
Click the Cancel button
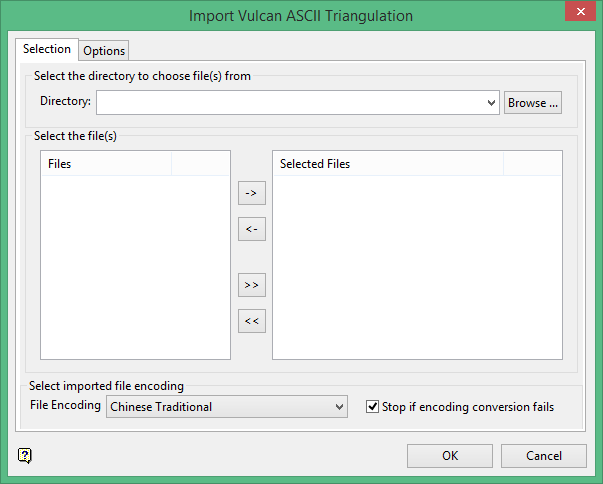pos(544,456)
